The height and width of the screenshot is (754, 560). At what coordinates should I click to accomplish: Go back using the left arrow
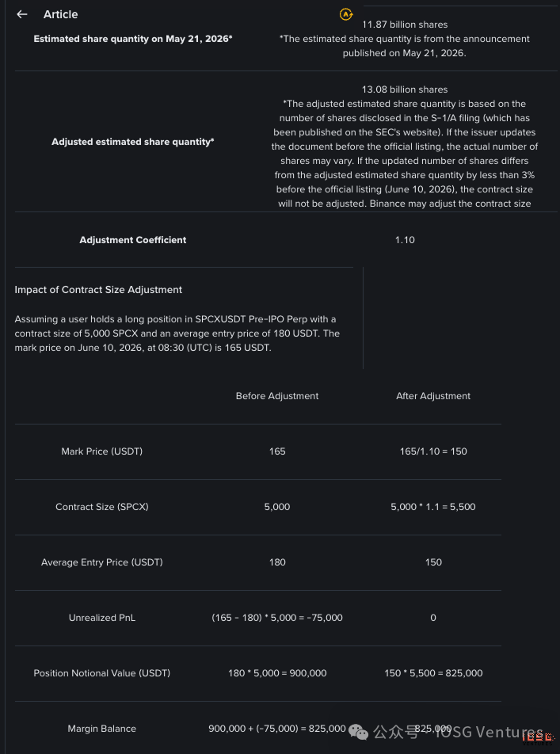22,14
